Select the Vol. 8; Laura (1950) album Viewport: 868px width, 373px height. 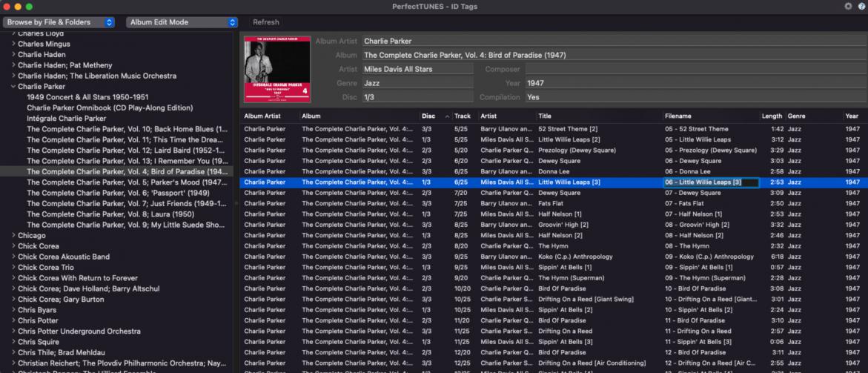point(110,214)
